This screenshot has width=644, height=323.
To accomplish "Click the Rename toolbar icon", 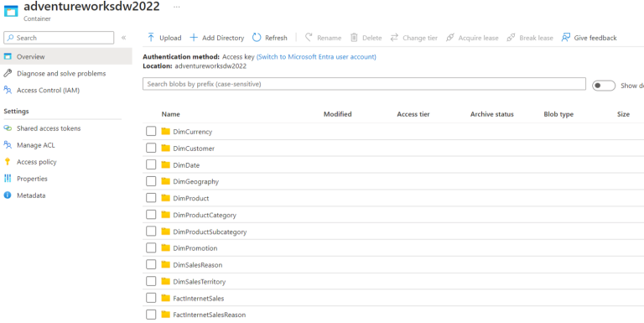I will click(309, 38).
